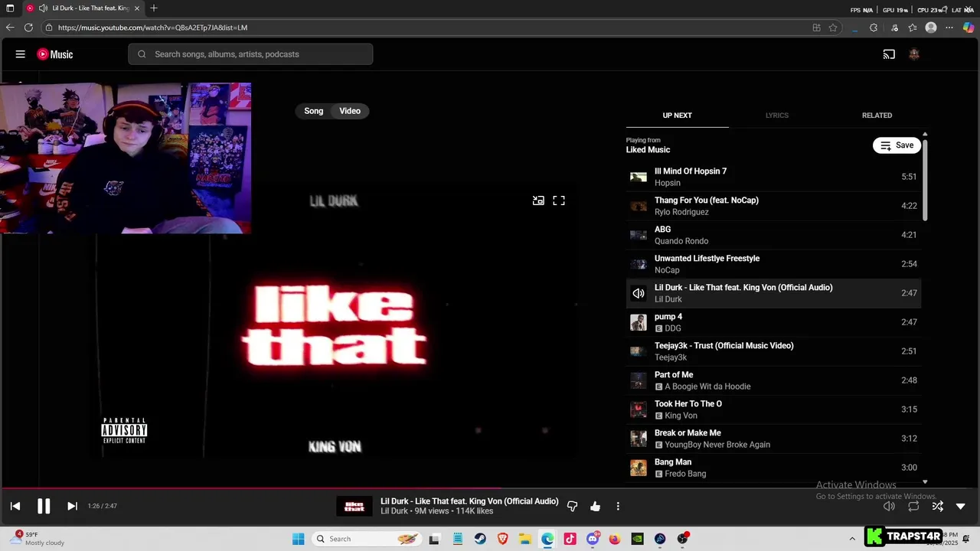Play Took Her To The O
980x551 pixels.
(x=773, y=409)
